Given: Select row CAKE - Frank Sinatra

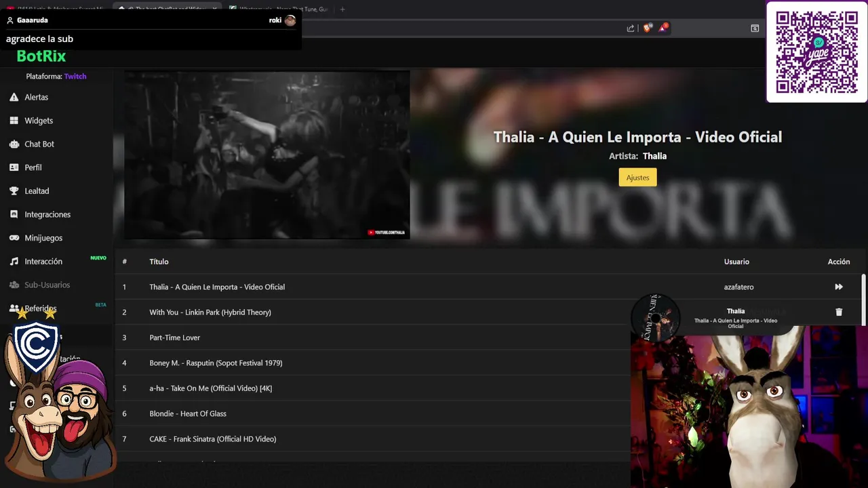Looking at the screenshot, I should [x=373, y=439].
